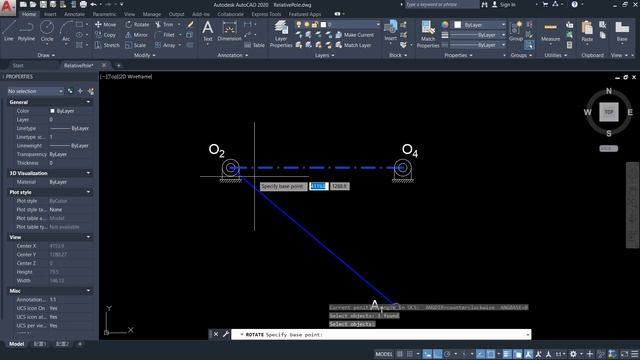Screen dimensions: 640x360
Task: Open the Parametric ribbon tab
Action: coord(104,14)
